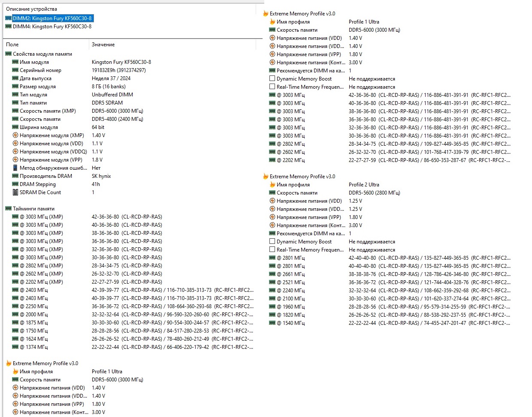This screenshot has width=532, height=417.
Task: Select the Свойства модуля памяти group heading
Action: 42,54
